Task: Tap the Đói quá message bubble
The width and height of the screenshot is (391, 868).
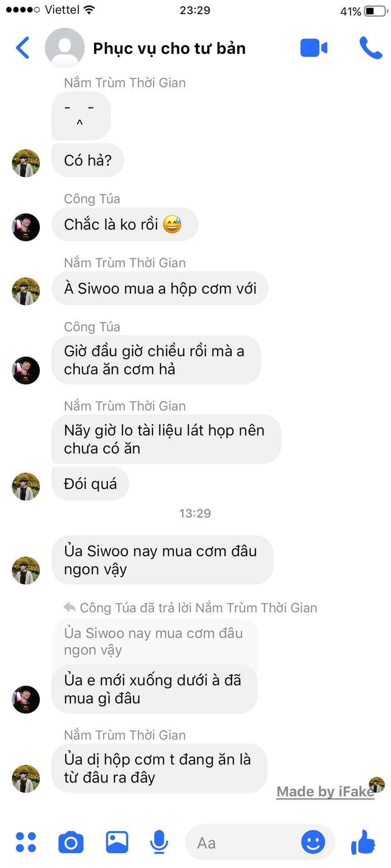Action: click(91, 484)
